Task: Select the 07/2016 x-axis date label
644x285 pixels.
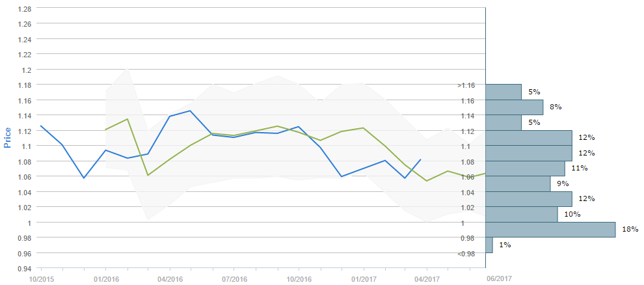Action: point(234,278)
